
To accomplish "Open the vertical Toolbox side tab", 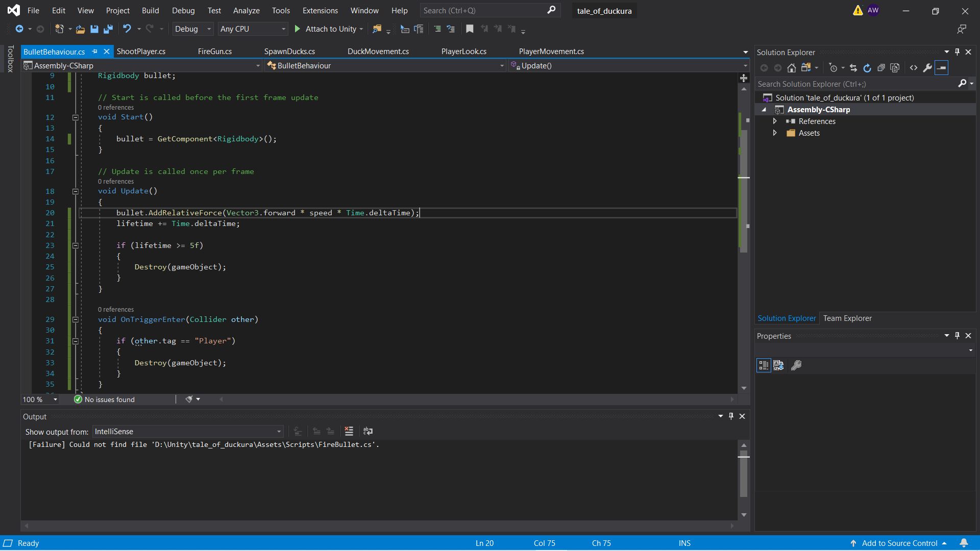I will (x=10, y=59).
